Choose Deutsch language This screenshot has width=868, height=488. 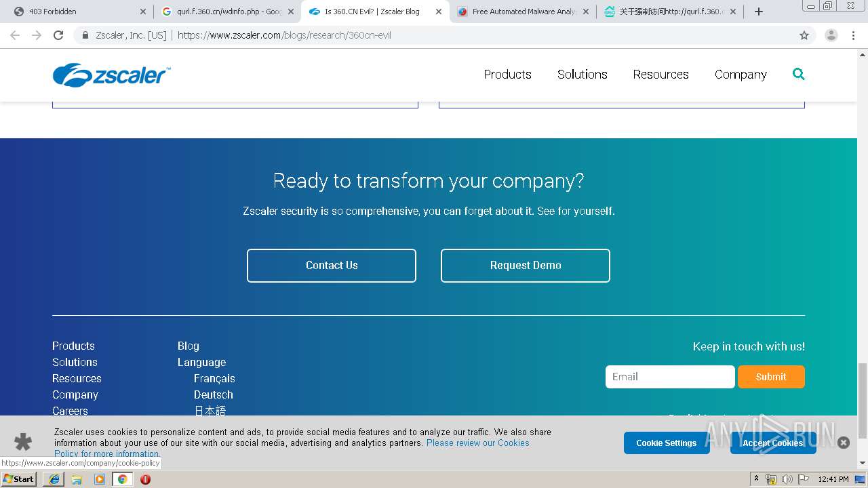(x=214, y=394)
